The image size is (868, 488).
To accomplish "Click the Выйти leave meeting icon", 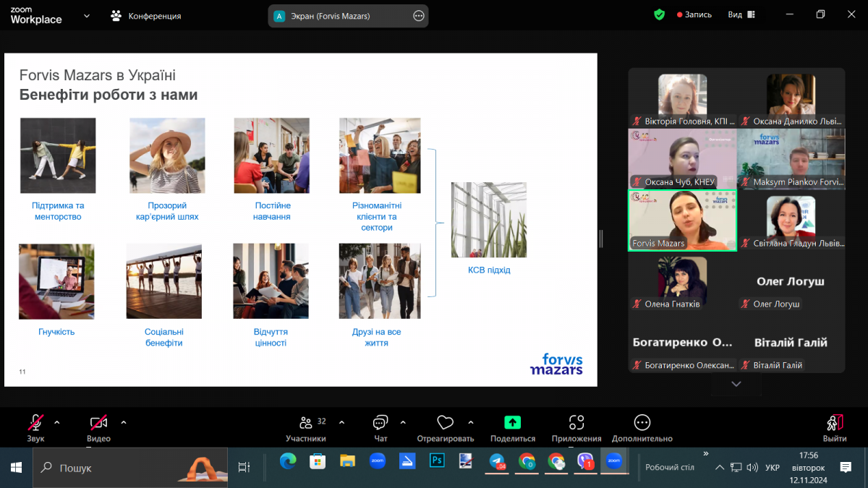I will pos(834,423).
